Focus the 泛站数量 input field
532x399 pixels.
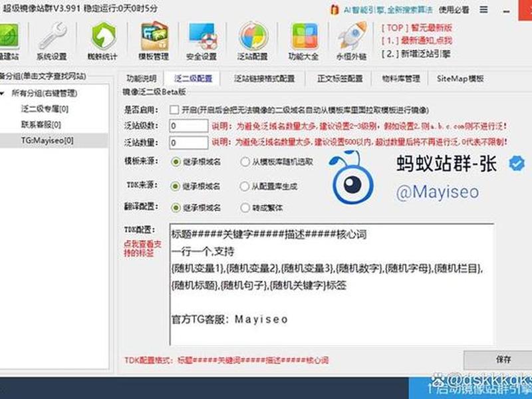point(189,142)
